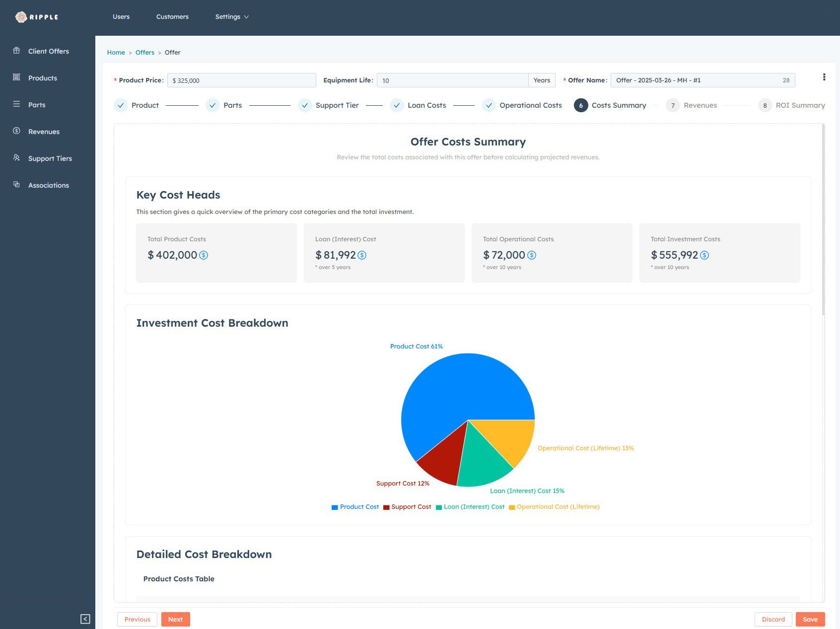Open the Users menu item

click(121, 17)
